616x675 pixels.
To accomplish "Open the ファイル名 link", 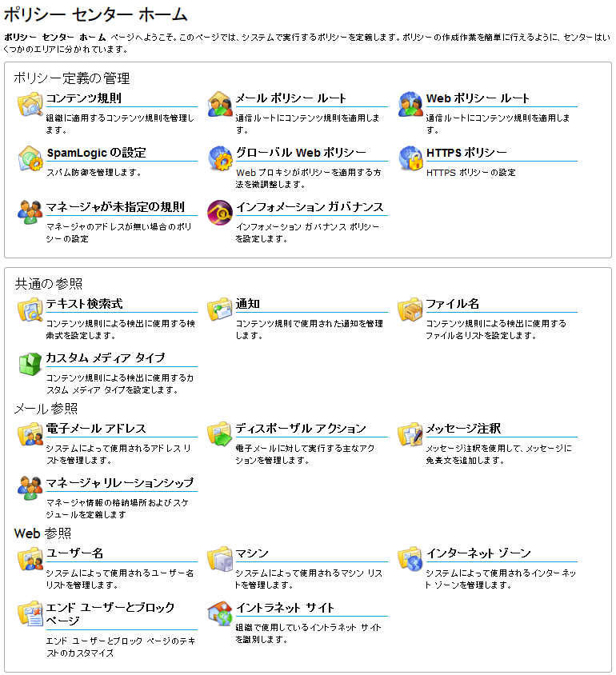I will coord(453,304).
